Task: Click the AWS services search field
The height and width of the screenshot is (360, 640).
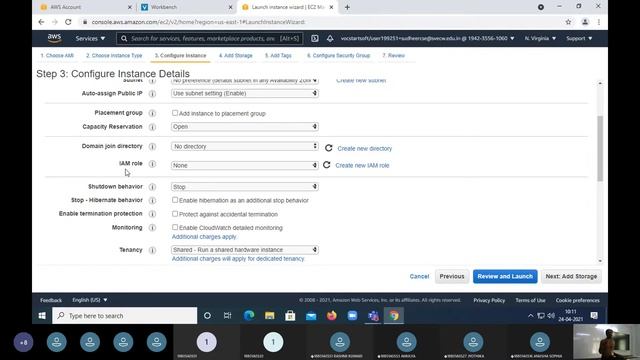Action: tap(209, 38)
